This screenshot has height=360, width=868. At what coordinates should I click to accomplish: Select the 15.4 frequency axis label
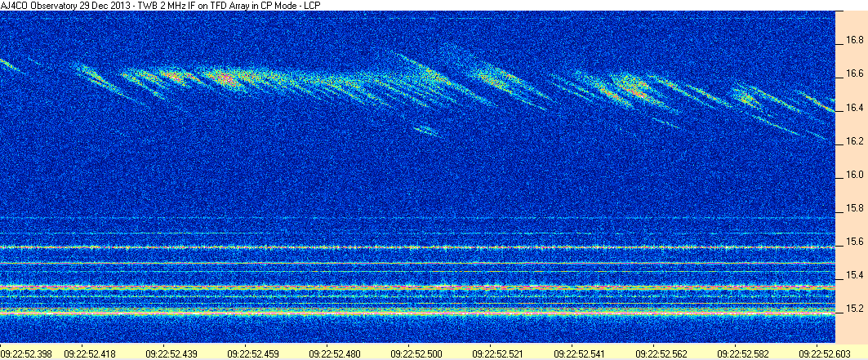click(855, 275)
